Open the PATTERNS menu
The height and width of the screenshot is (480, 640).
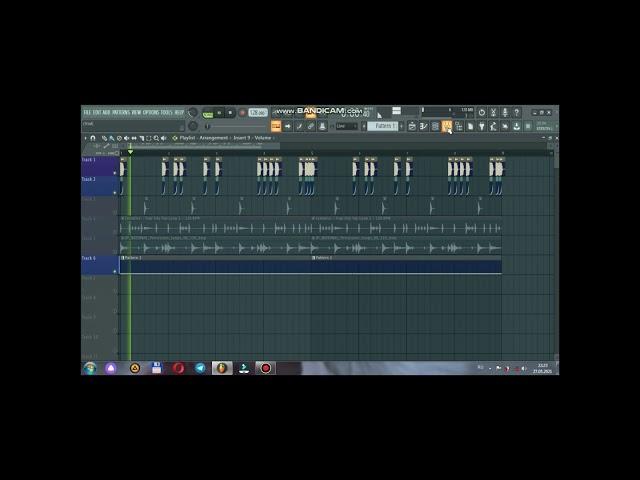pyautogui.click(x=121, y=112)
